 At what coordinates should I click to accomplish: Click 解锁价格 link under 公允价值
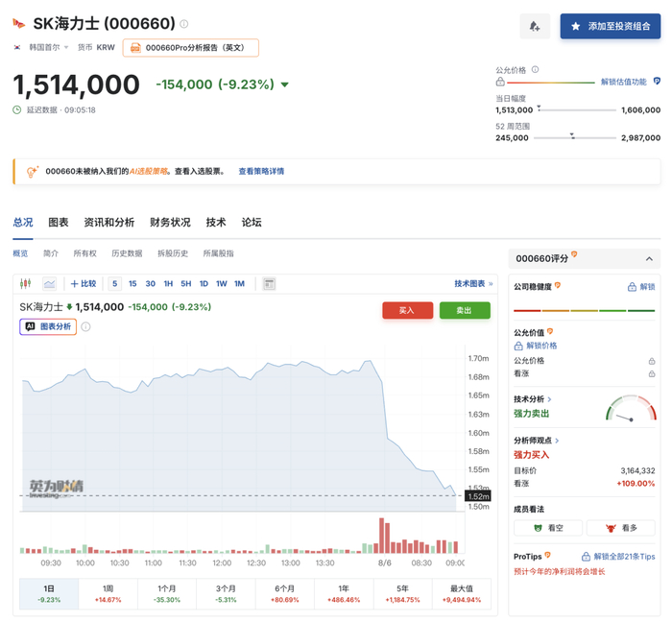point(536,346)
